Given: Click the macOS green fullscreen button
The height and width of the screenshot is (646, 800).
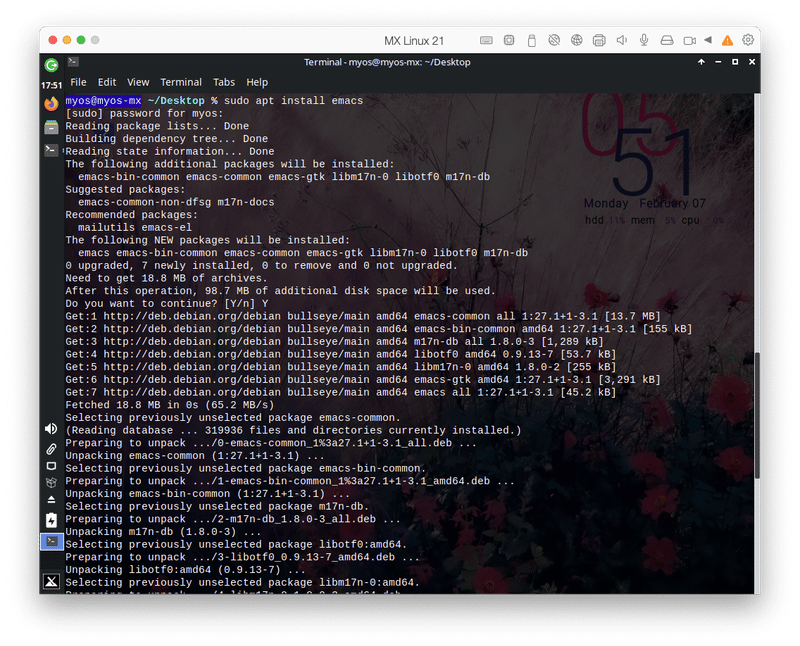Looking at the screenshot, I should 81,40.
